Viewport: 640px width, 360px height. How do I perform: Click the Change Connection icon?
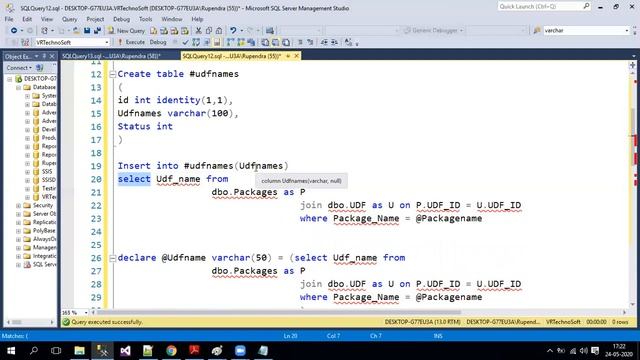(x=25, y=42)
